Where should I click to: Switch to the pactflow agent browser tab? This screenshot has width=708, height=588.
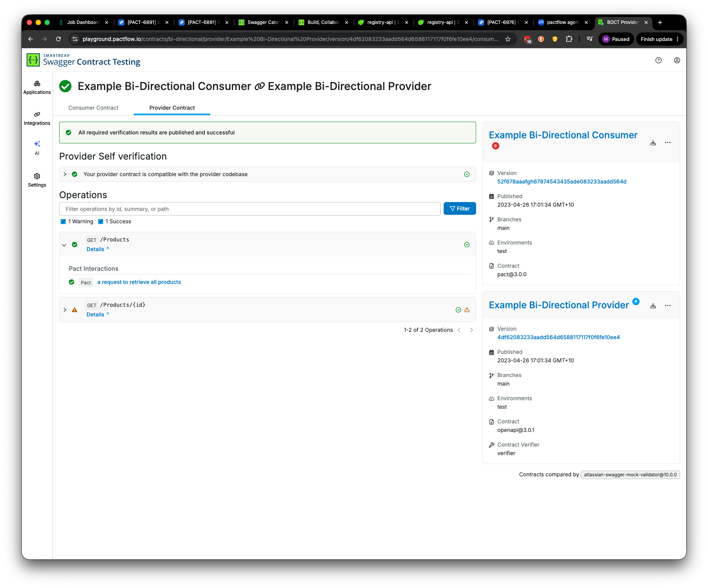tap(563, 22)
